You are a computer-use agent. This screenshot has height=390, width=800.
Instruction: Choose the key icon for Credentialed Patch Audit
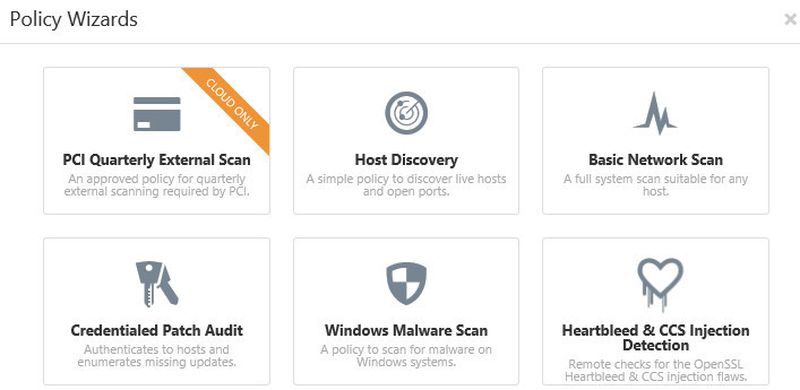click(x=157, y=284)
